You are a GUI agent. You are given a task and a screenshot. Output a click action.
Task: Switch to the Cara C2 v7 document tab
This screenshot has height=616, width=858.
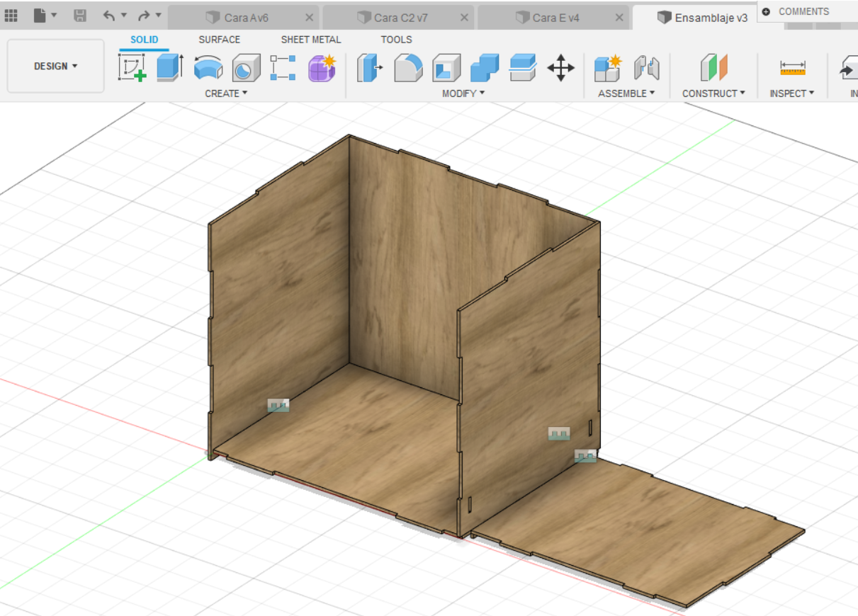399,18
